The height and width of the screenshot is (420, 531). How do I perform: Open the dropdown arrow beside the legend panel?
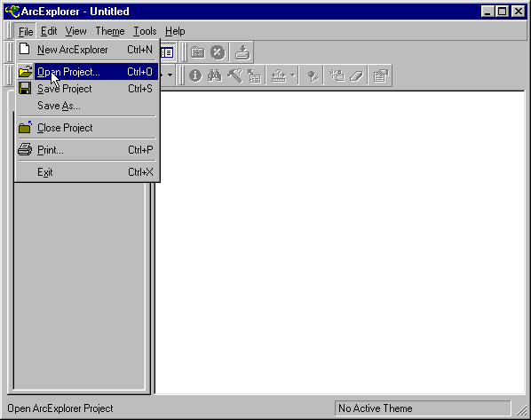pos(170,75)
